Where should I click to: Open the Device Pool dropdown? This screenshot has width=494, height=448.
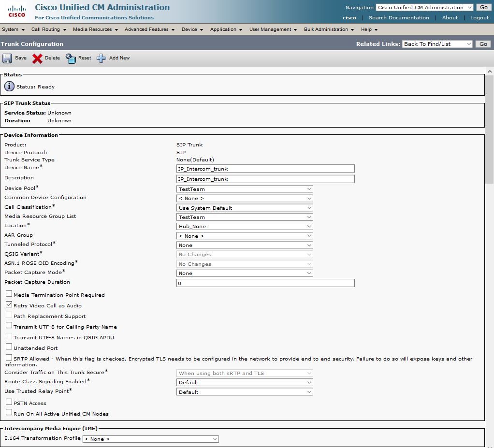tap(245, 189)
